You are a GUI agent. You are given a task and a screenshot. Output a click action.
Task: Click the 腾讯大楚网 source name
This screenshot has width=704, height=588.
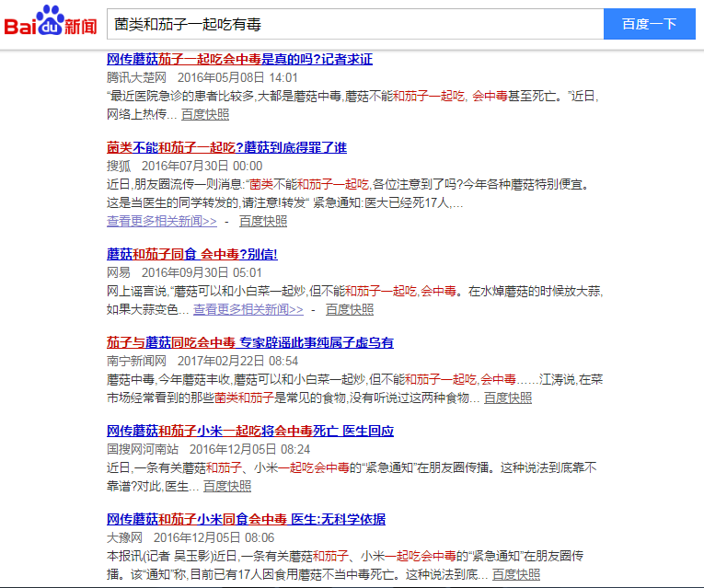[136, 77]
